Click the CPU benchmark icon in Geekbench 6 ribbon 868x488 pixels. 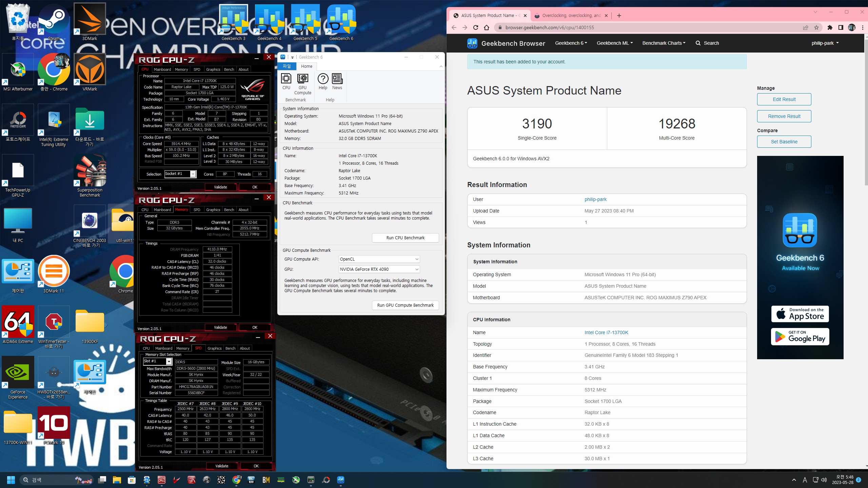click(x=286, y=82)
